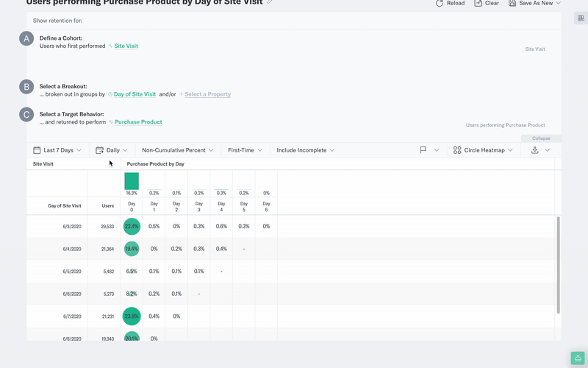588x368 pixels.
Task: Open First-Time dropdown
Action: click(x=245, y=150)
